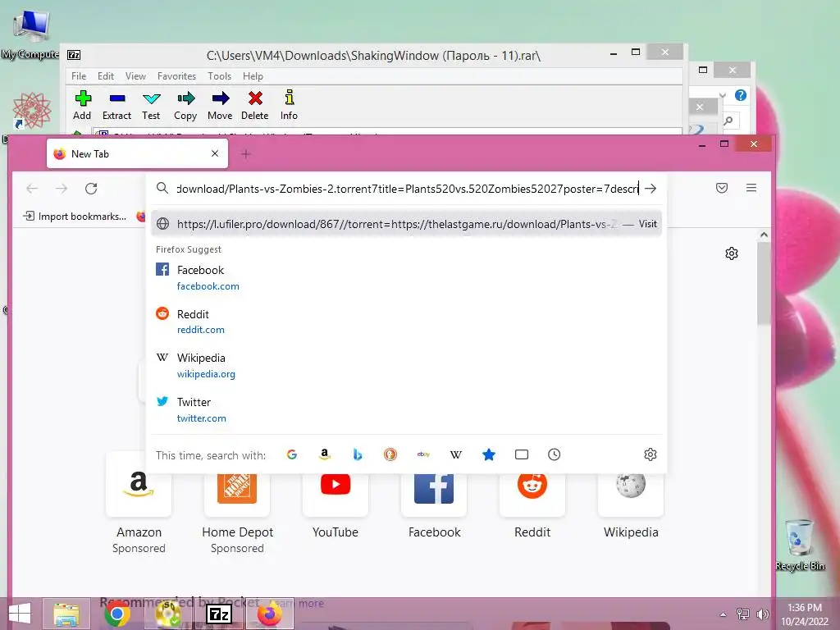Open Windows Start button

coord(20,614)
